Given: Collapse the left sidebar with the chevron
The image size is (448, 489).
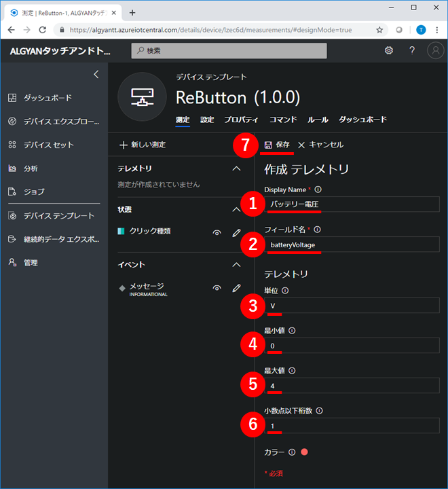Looking at the screenshot, I should pos(96,74).
